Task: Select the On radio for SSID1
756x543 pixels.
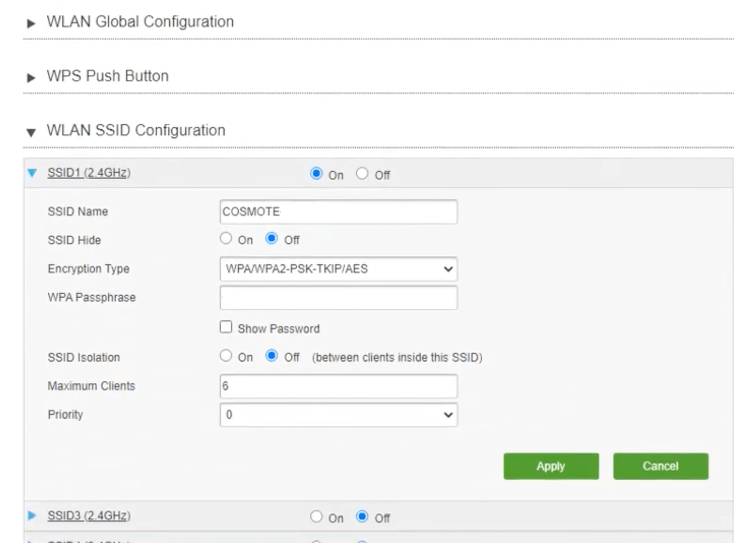Action: coord(316,174)
